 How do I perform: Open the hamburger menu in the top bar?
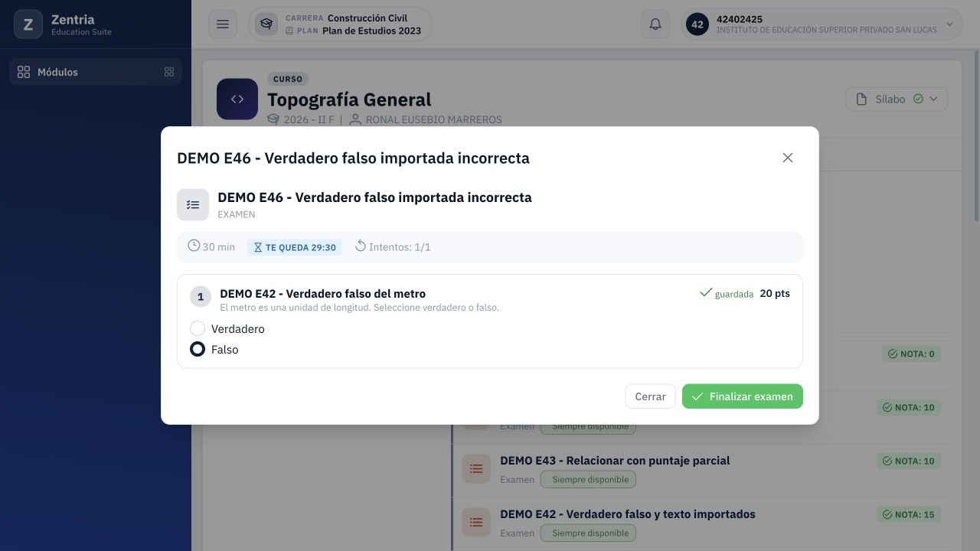point(223,24)
